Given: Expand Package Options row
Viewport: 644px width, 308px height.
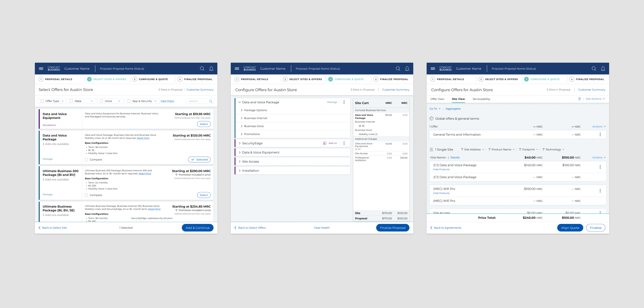Looking at the screenshot, I should [241, 110].
